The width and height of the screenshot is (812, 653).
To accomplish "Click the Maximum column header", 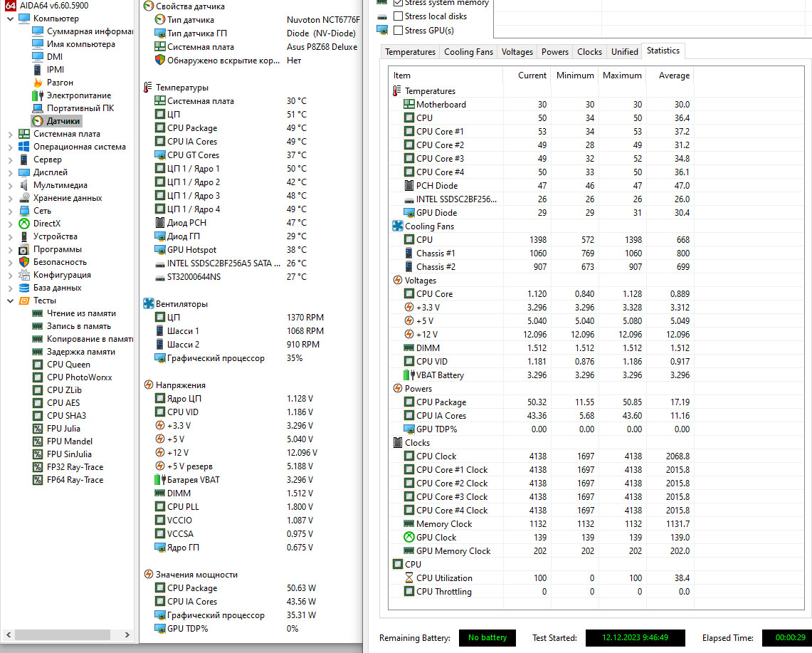I will tap(622, 75).
